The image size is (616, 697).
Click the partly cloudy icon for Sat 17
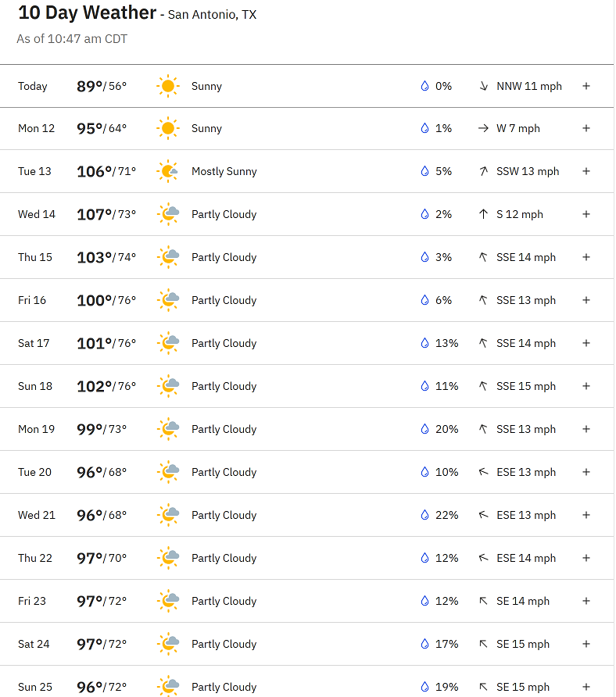[x=167, y=343]
